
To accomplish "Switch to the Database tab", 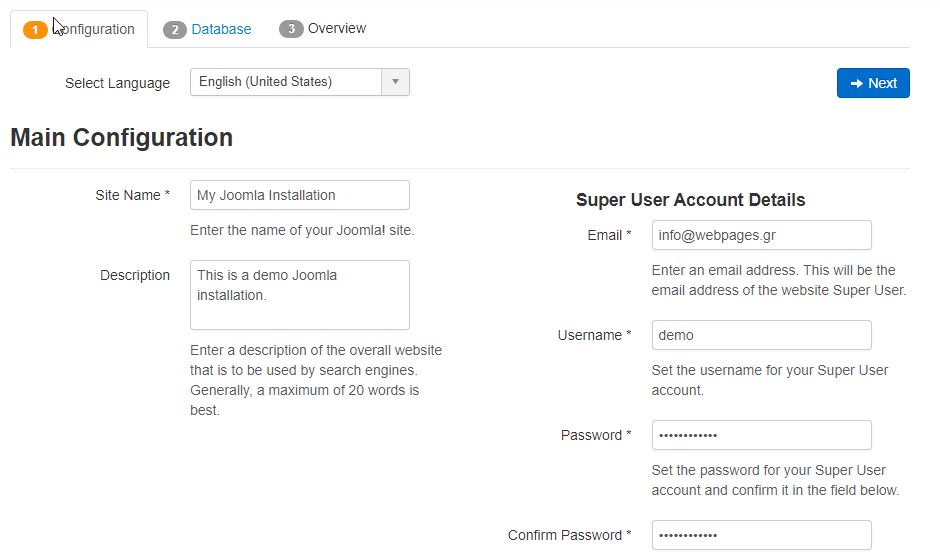I will click(x=221, y=29).
